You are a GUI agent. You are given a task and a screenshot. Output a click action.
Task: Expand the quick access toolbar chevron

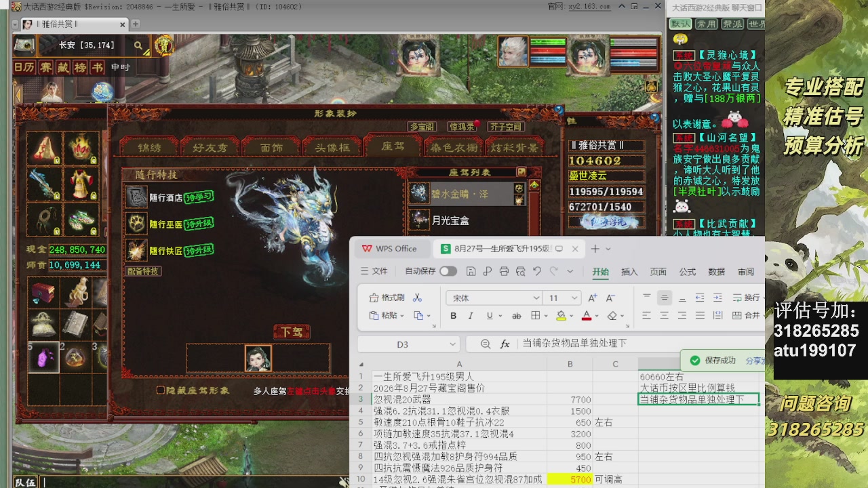(570, 271)
